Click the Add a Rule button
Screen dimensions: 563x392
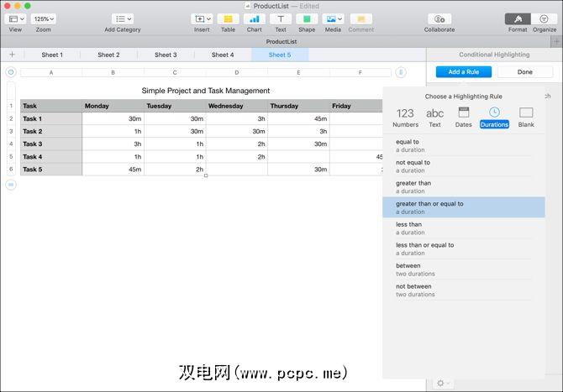pos(463,72)
